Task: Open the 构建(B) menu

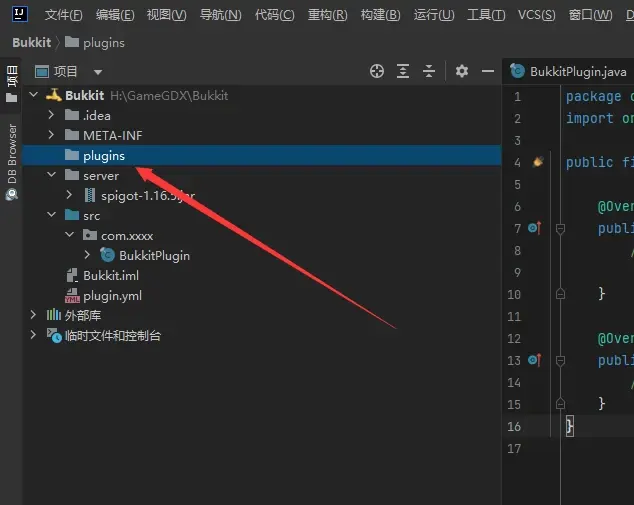Action: 380,15
